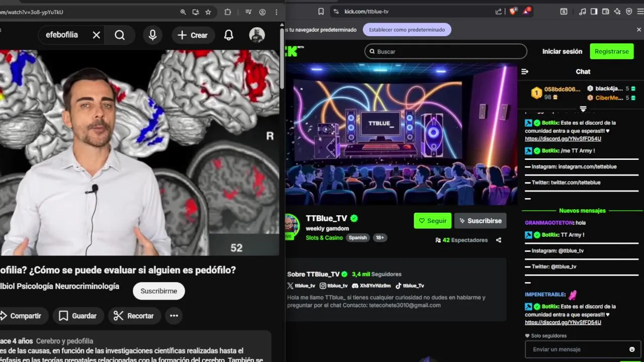Open YouTube notifications bell
Screen dimensions: 644x362
point(228,35)
